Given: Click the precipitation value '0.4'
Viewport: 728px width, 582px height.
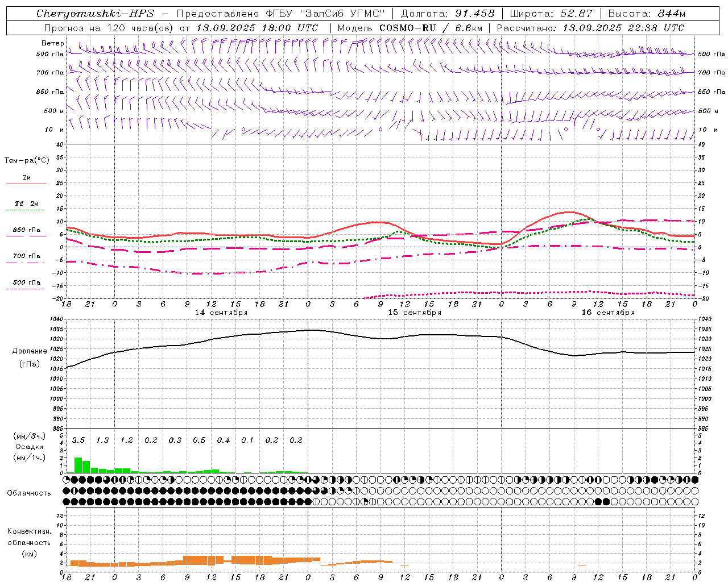Looking at the screenshot, I should tap(224, 440).
